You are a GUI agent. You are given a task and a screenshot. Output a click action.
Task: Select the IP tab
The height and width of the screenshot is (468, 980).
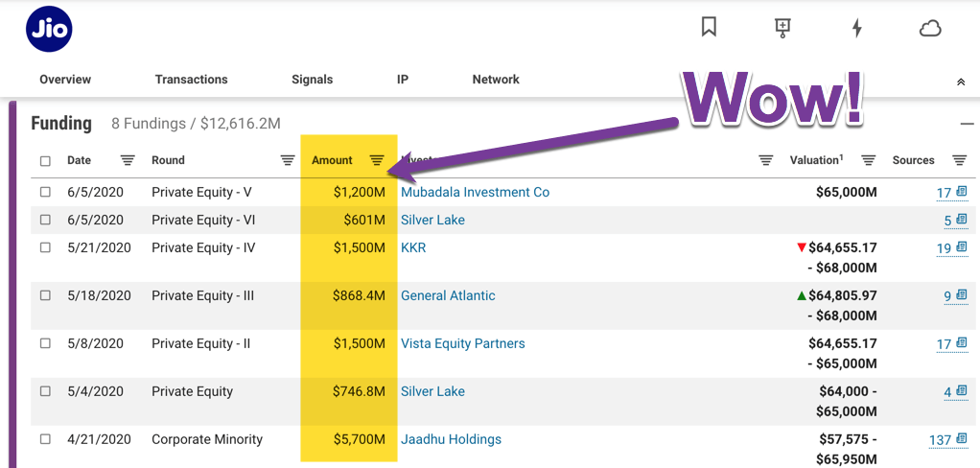point(403,80)
